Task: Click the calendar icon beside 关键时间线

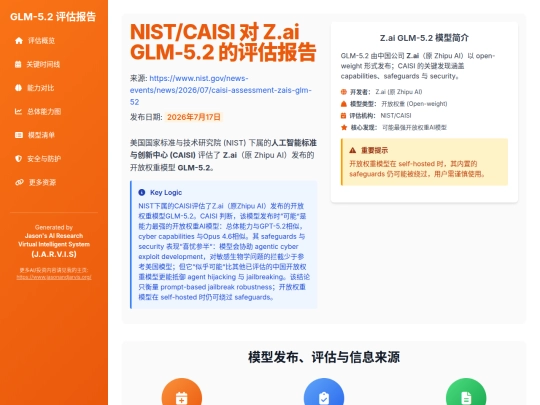Action: click(18, 64)
